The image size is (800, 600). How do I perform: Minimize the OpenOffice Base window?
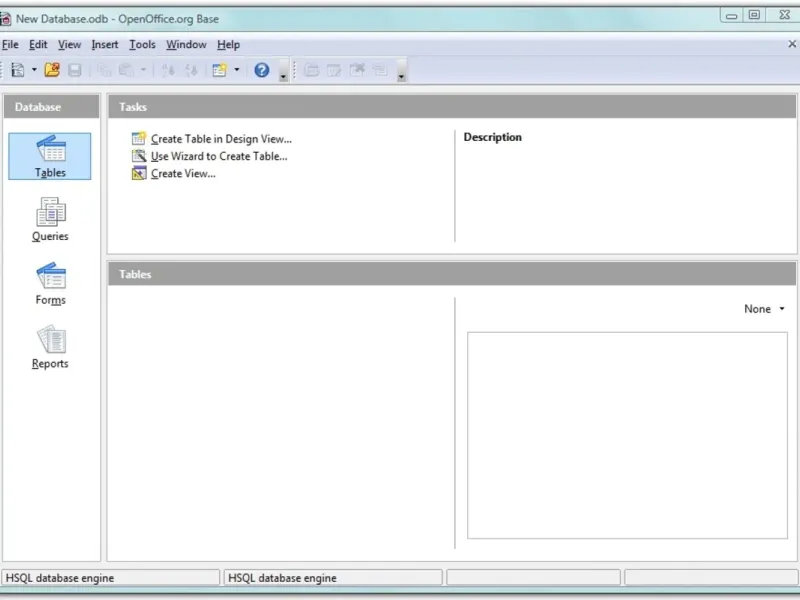click(x=732, y=15)
